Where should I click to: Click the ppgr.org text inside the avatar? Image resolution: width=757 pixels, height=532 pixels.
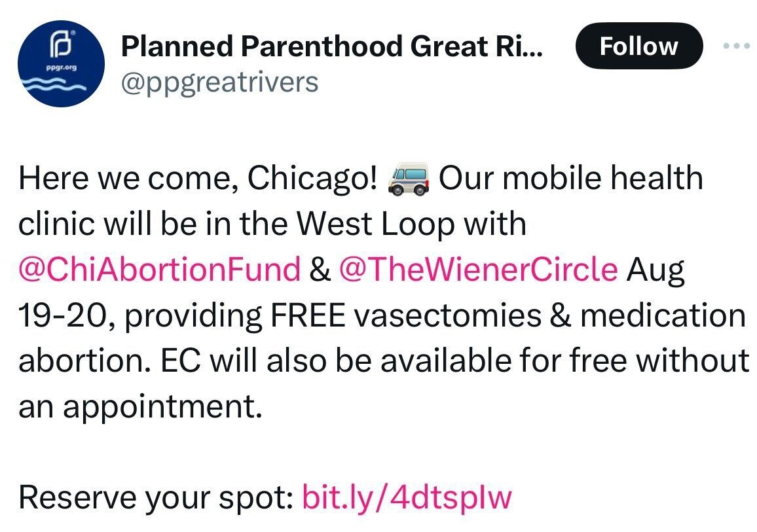[x=62, y=67]
